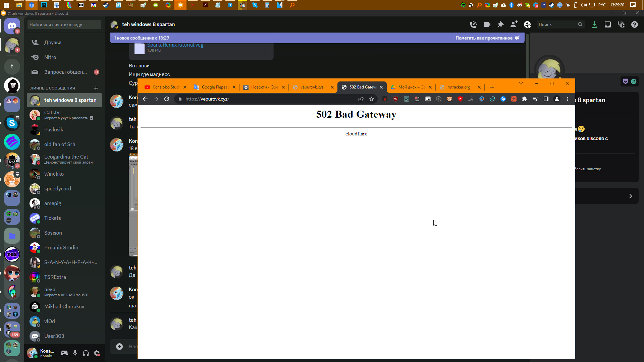Reload the vepurovk.xyz page
Screen dimensions: 644x362
coord(167,99)
